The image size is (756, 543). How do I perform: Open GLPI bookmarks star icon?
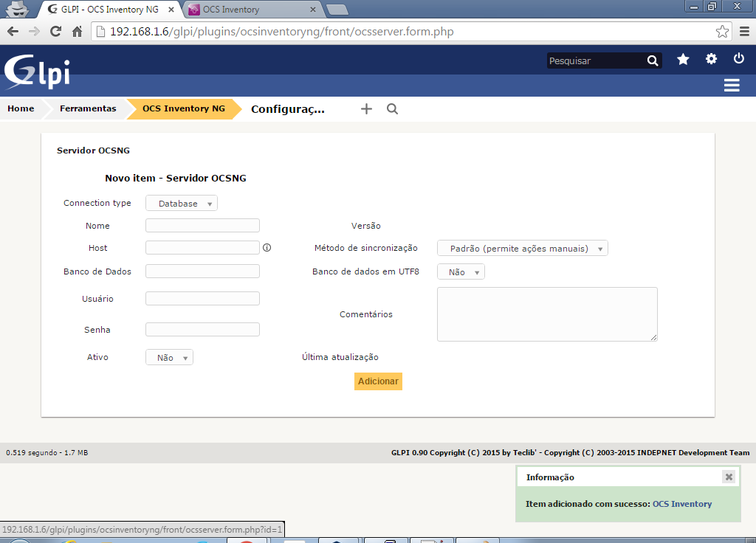tap(683, 59)
